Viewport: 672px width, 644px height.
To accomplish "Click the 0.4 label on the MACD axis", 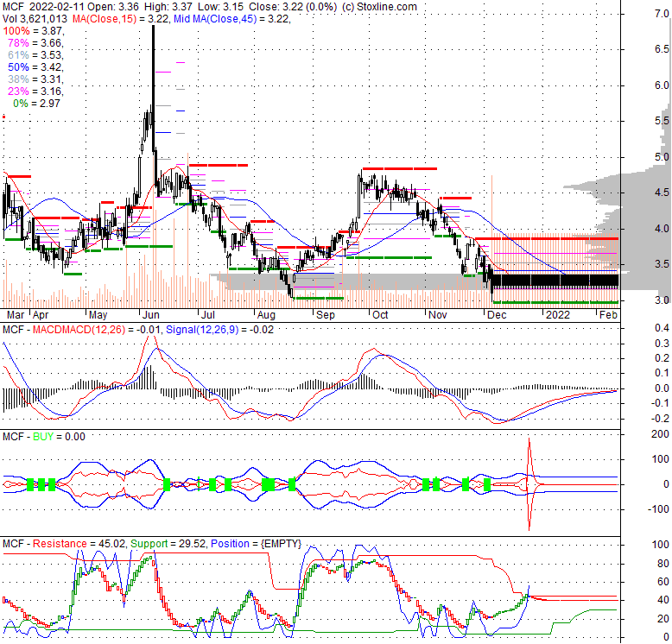I will (662, 328).
